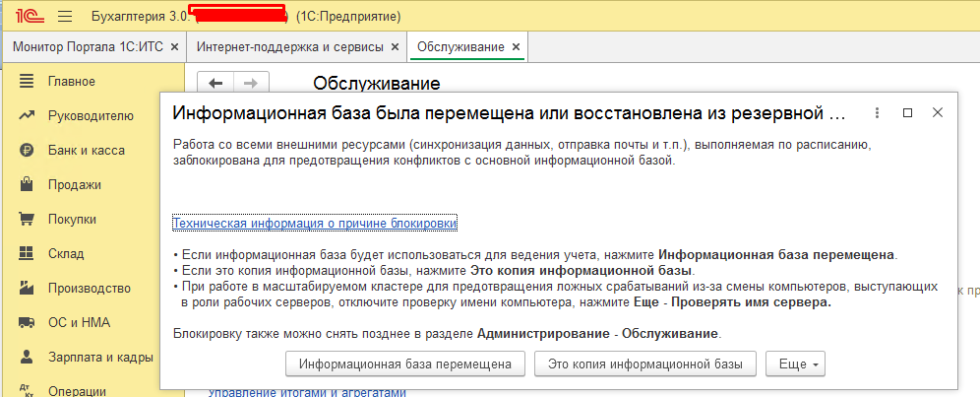Close the Обслуживание tab
Image resolution: width=980 pixels, height=397 pixels.
point(516,47)
